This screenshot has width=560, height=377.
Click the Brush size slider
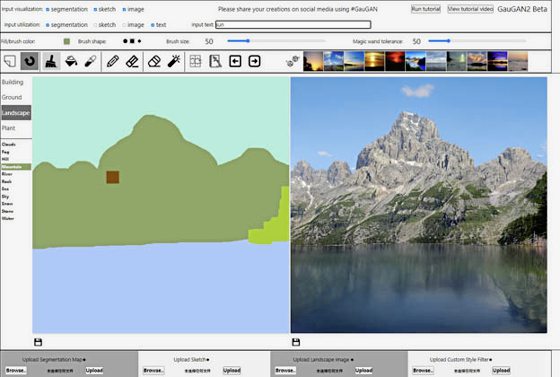pos(276,41)
